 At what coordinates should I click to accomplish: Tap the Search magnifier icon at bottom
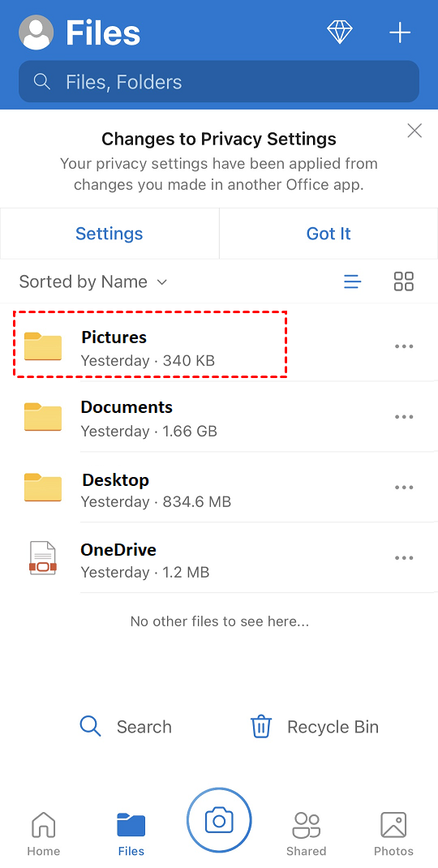click(90, 726)
